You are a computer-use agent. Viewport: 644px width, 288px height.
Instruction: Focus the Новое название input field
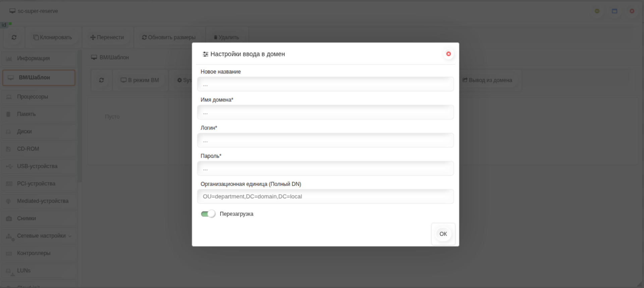pyautogui.click(x=325, y=84)
